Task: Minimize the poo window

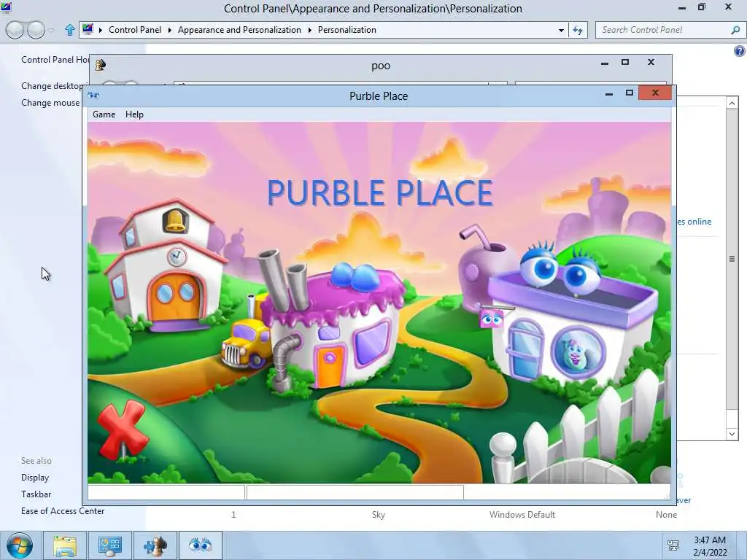Action: (605, 63)
